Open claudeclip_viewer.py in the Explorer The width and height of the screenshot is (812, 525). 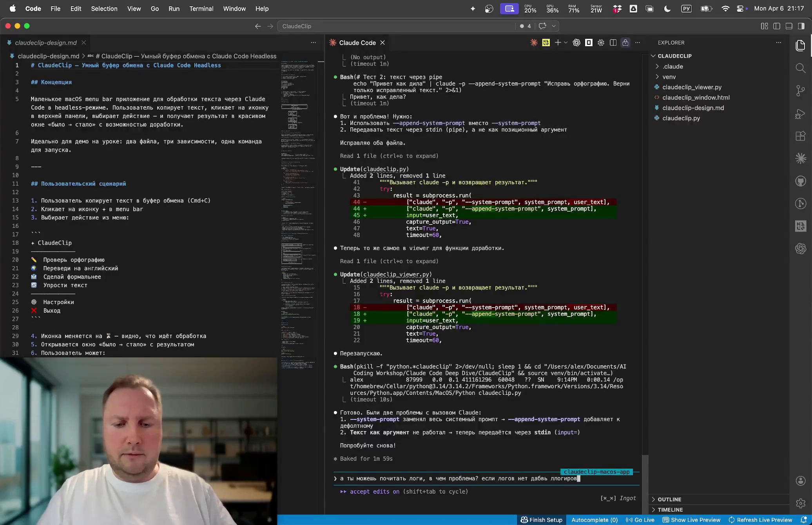[x=692, y=87]
